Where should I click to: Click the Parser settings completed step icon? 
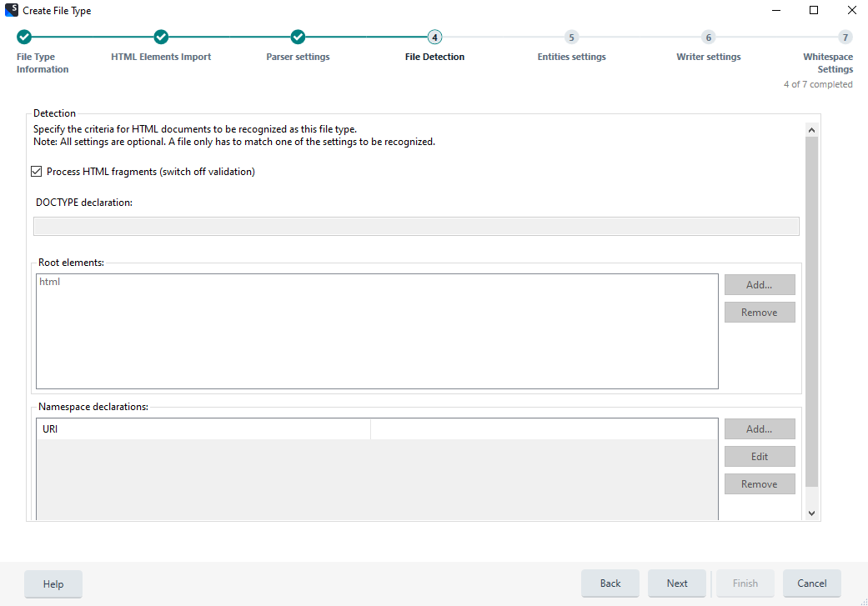tap(298, 37)
